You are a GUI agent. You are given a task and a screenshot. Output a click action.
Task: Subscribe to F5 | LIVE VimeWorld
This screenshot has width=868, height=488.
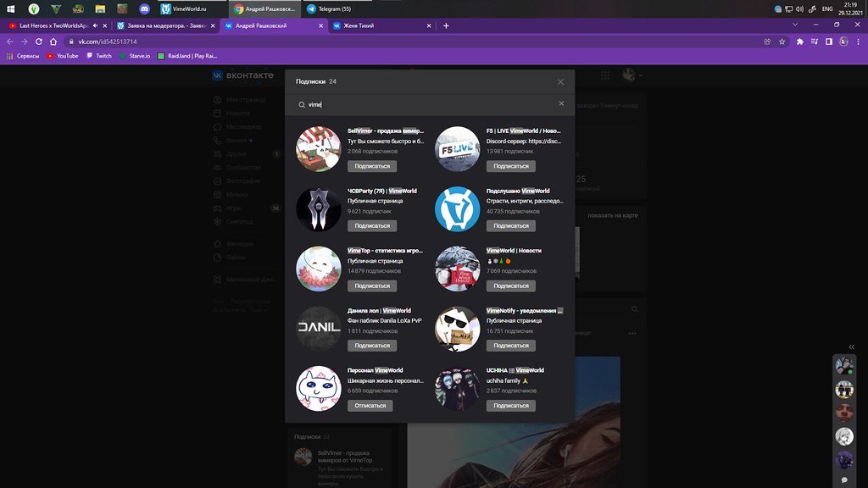[510, 166]
